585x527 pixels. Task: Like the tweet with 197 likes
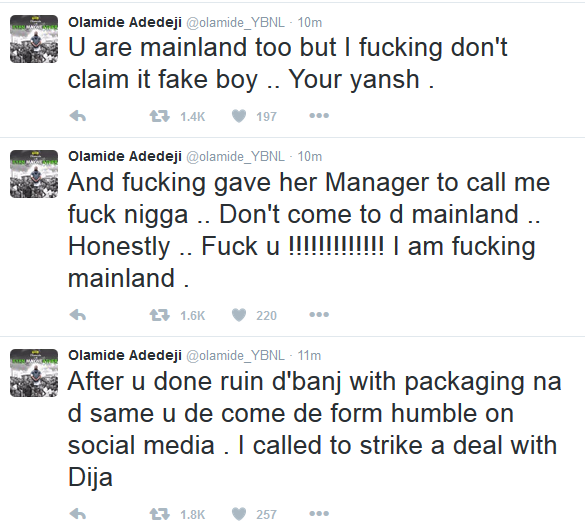coord(239,116)
